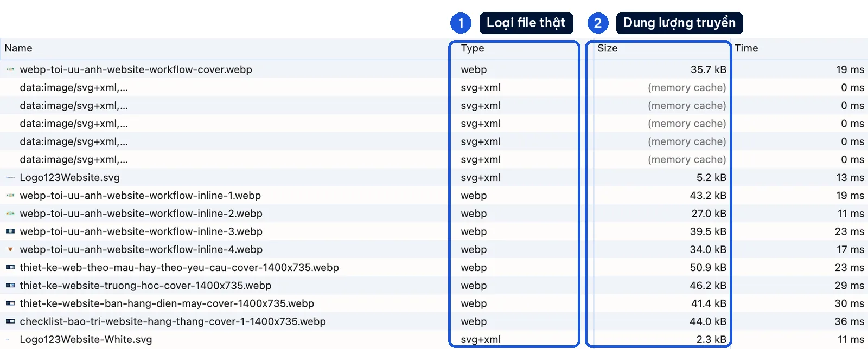Click the thumbnail icon of checklist-bao-tri-website cover
868x349 pixels.
coord(10,321)
